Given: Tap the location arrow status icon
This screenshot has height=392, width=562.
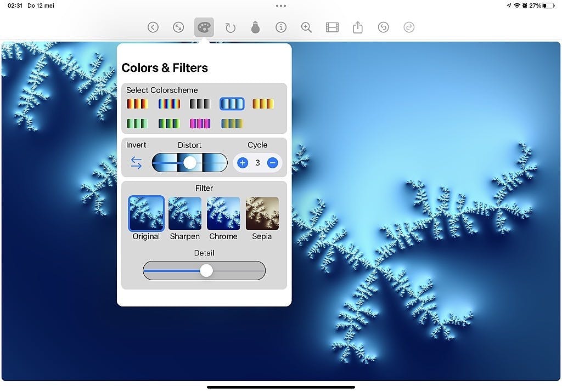Looking at the screenshot, I should click(x=509, y=5).
